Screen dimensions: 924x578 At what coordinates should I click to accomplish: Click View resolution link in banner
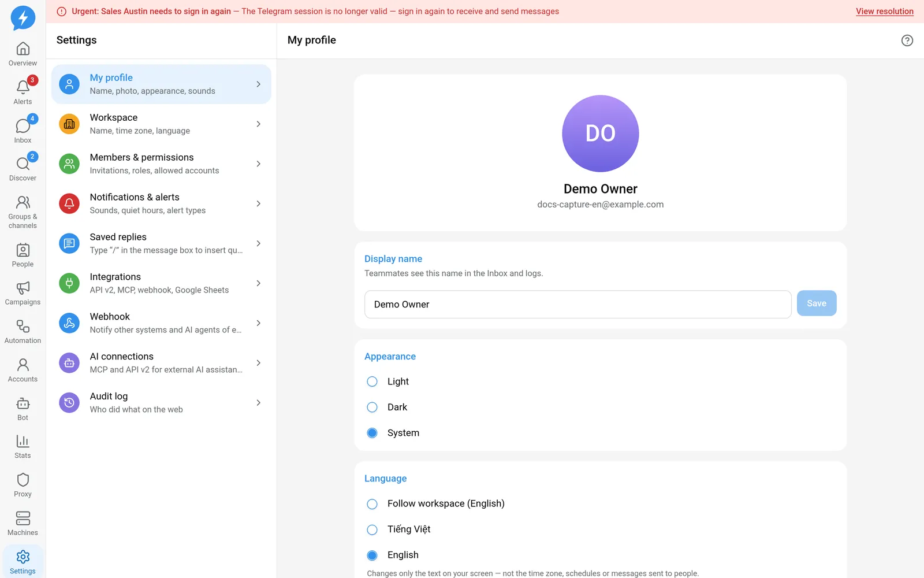click(885, 12)
